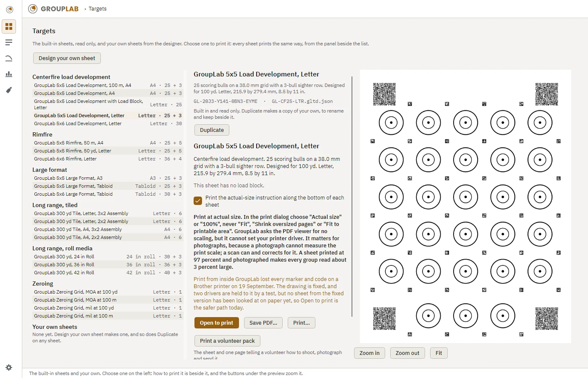Select Zeroing Grid, MOA at 100 m
The image size is (588, 378).
tap(108, 300)
